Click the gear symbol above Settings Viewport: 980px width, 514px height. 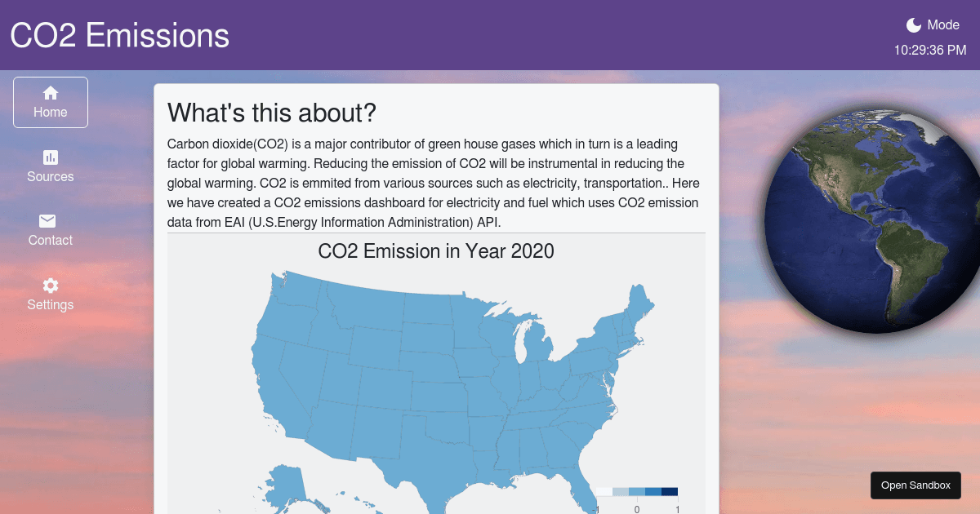click(50, 285)
